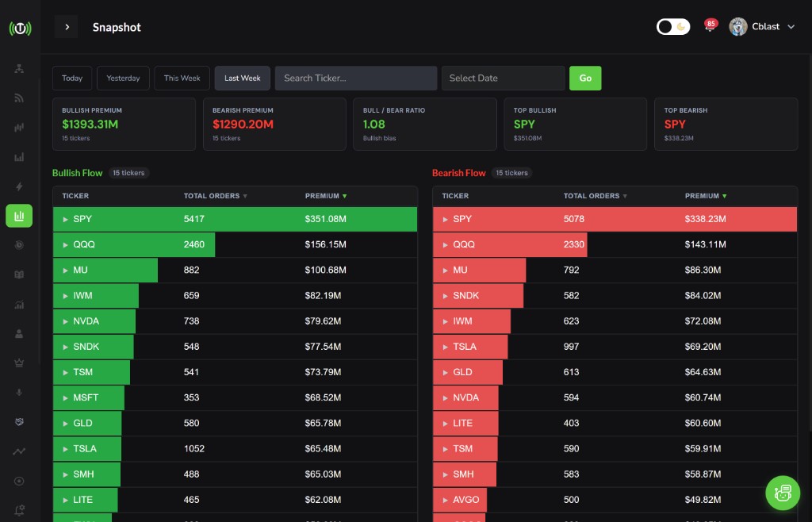Toggle dark mode with the moon switch
This screenshot has height=522, width=812.
point(672,26)
